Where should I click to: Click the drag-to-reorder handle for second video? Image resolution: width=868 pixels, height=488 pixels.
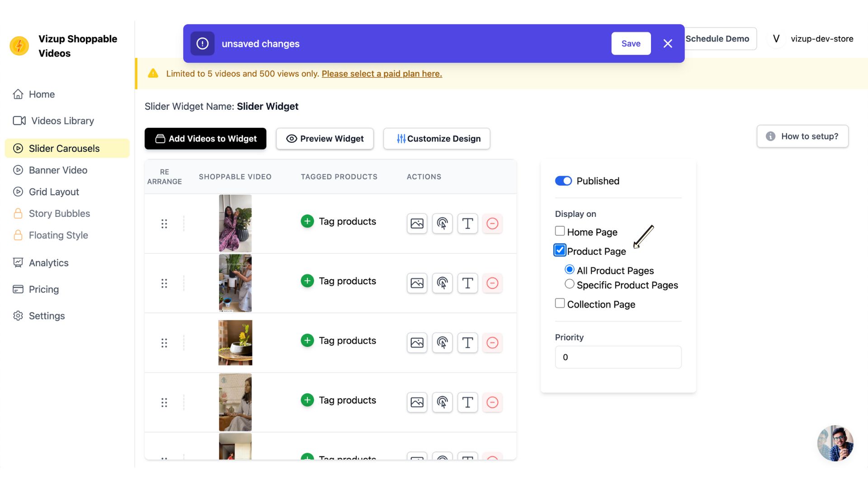[x=164, y=283]
